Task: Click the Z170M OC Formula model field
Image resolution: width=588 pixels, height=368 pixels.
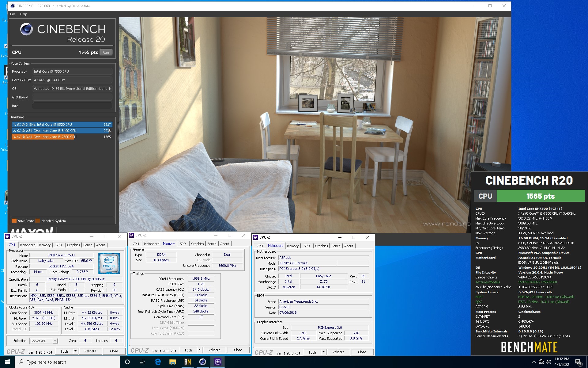Action: [x=307, y=263]
